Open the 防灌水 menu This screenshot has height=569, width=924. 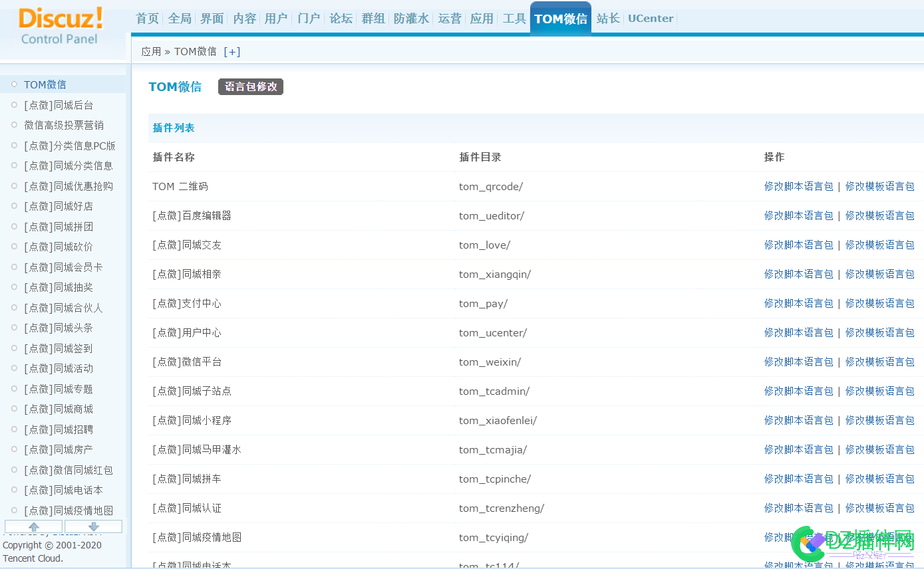coord(410,19)
